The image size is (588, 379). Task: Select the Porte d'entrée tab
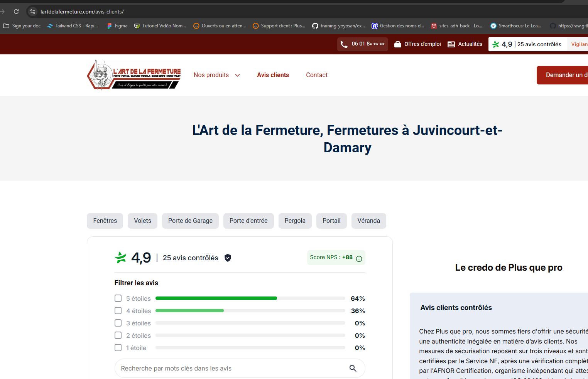(x=248, y=221)
